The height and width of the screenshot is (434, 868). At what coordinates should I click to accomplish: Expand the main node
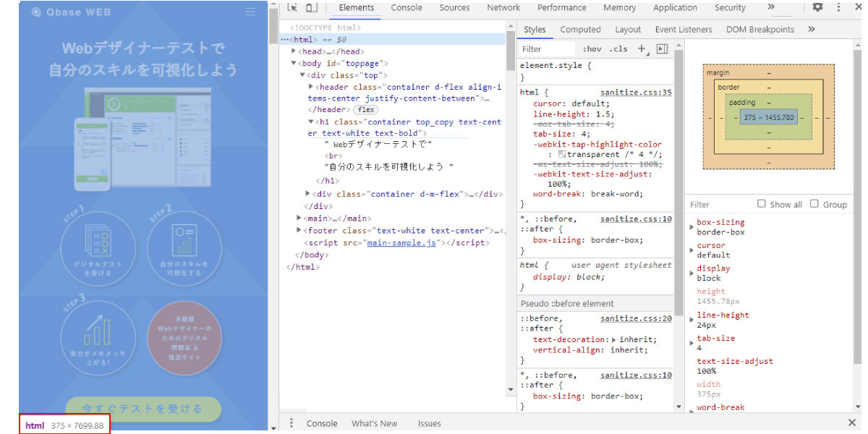click(299, 218)
